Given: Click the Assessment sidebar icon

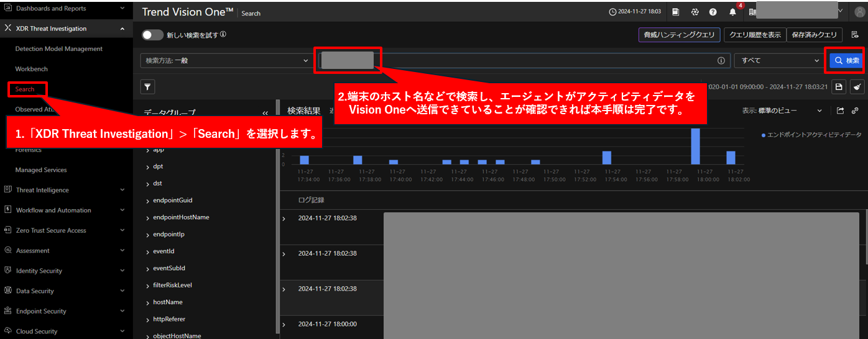Looking at the screenshot, I should point(9,250).
